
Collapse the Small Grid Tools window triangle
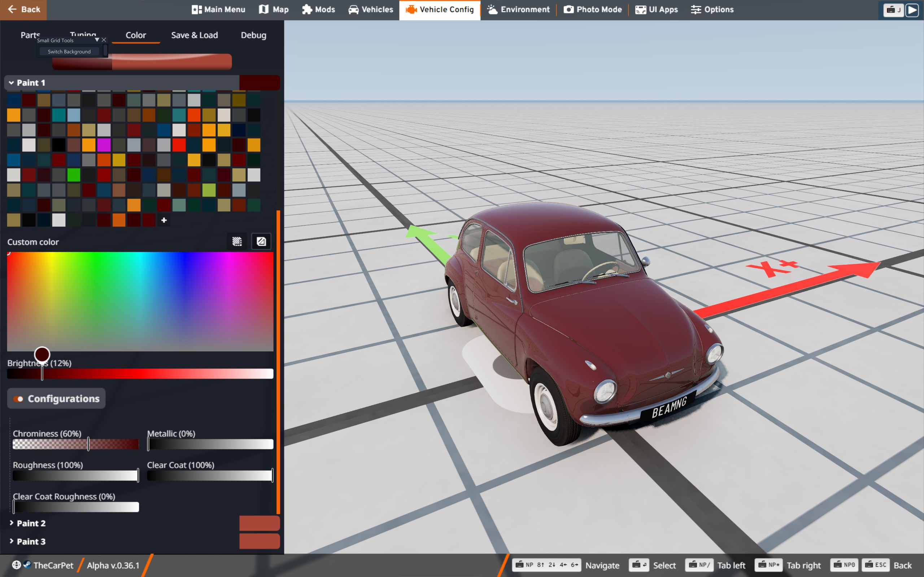97,40
